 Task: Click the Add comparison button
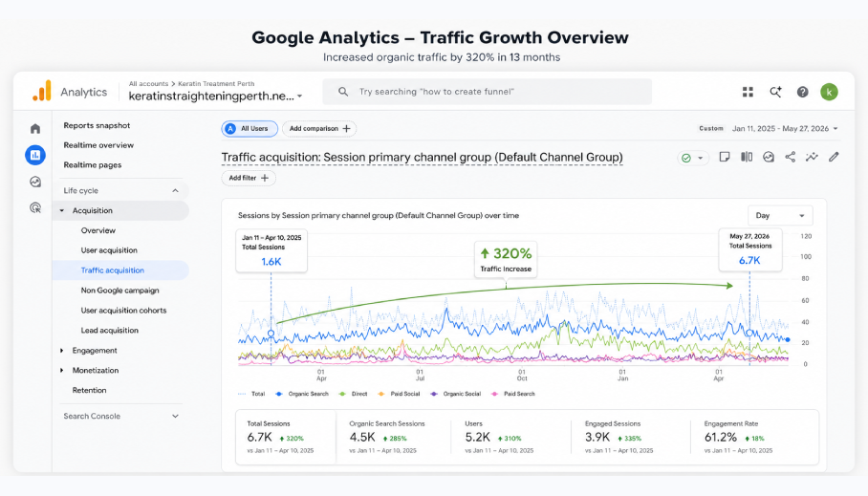click(x=319, y=128)
